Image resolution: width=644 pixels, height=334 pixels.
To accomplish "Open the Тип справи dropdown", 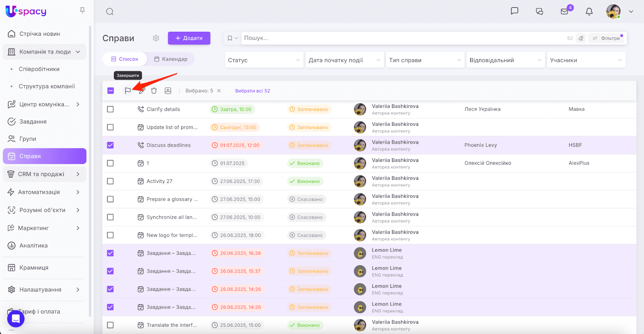I will 425,60.
